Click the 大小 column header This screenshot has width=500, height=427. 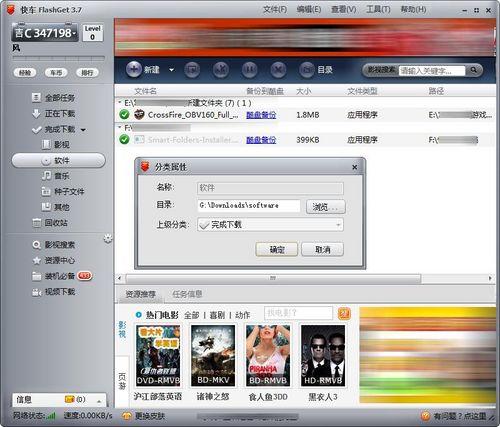point(303,91)
